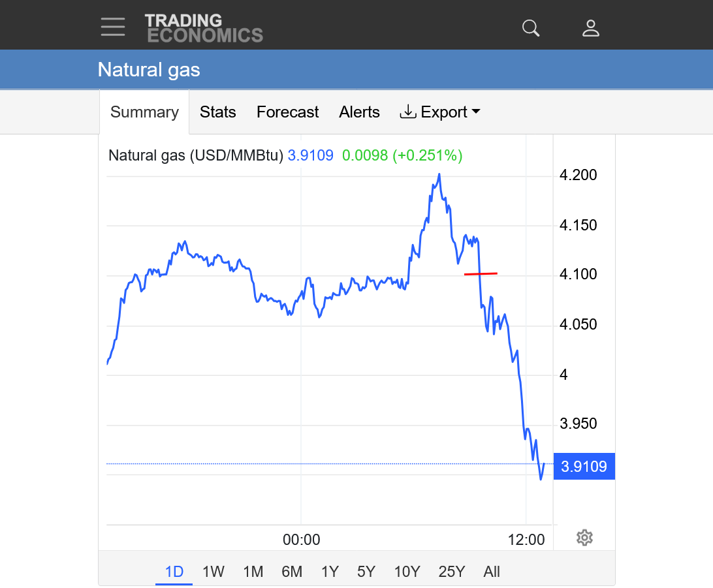Choose the 1M time range

[253, 572]
